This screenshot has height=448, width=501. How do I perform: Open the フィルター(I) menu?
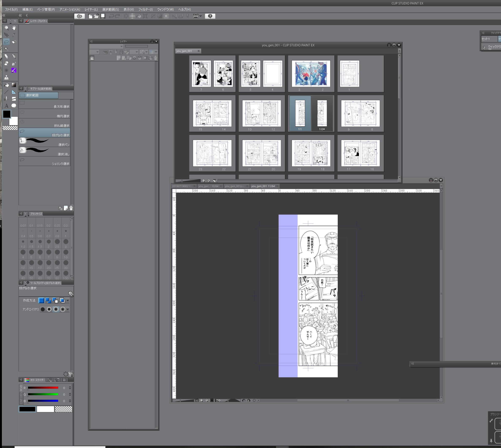(x=145, y=9)
